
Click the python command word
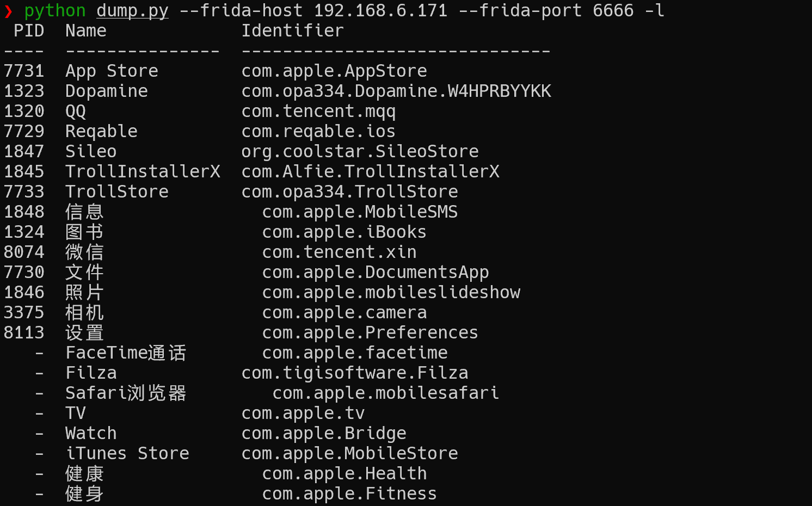click(55, 11)
